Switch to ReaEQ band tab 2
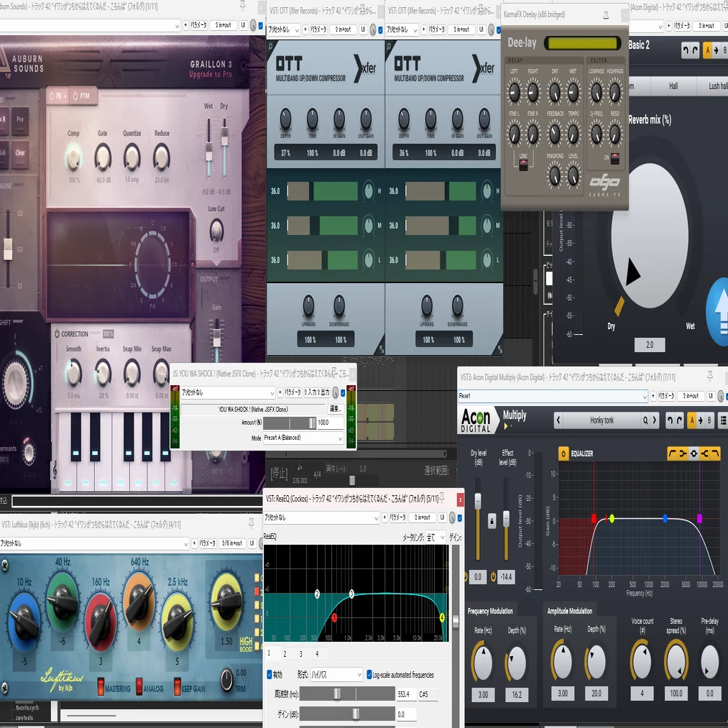Screen dimensions: 728x728 tap(285, 654)
